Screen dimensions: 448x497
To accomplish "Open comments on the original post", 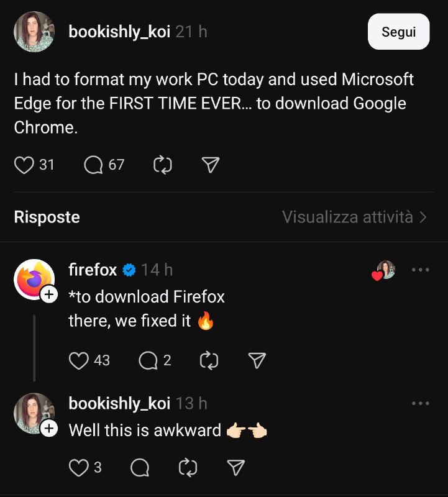I will [x=93, y=165].
